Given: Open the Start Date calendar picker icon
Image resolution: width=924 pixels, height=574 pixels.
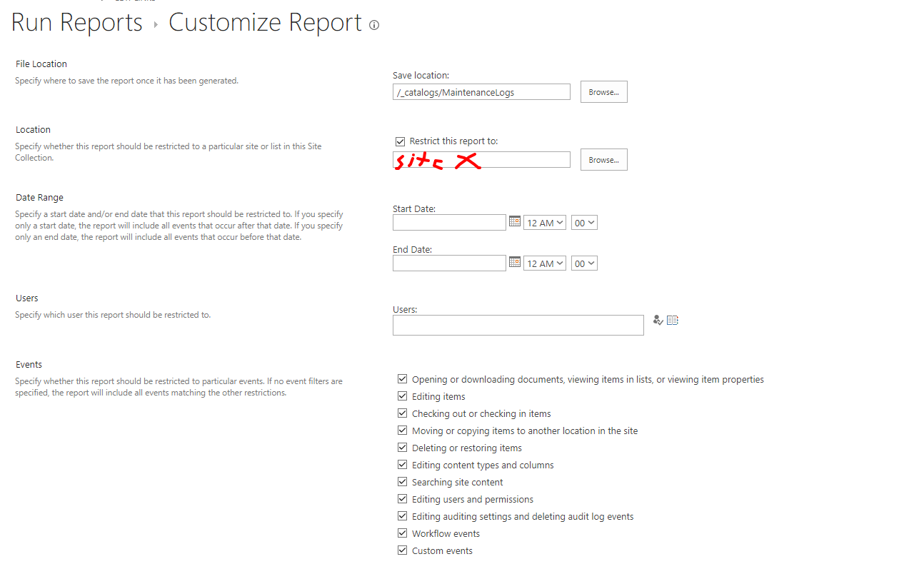Looking at the screenshot, I should [x=515, y=222].
